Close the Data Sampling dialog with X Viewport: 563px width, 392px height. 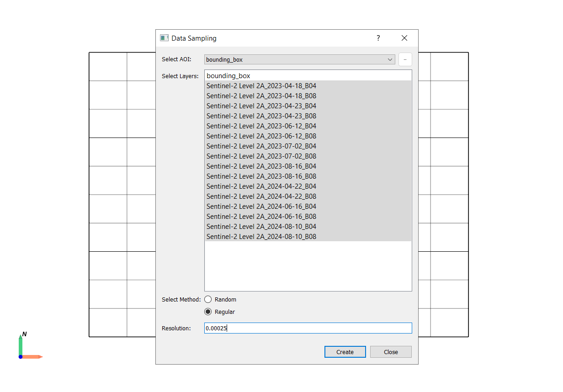[x=404, y=38]
